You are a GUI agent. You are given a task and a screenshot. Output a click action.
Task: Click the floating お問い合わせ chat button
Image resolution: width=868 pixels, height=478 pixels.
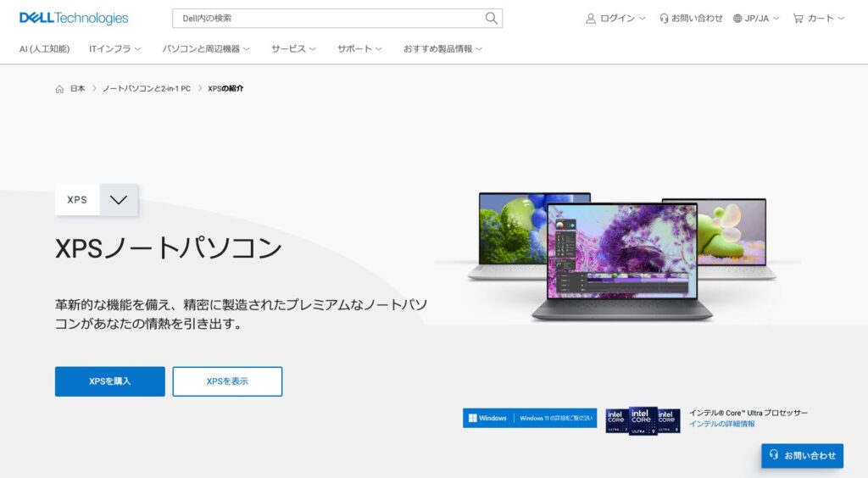pos(802,455)
